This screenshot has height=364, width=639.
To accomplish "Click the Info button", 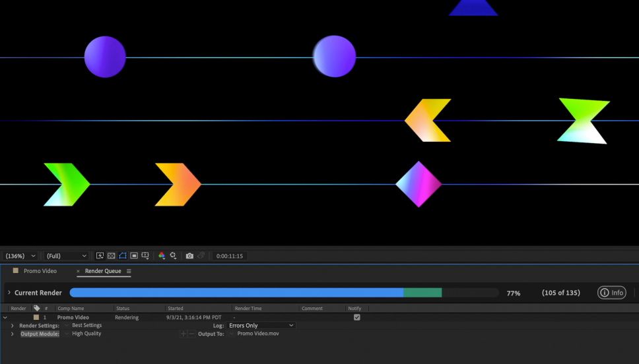I will [612, 292].
